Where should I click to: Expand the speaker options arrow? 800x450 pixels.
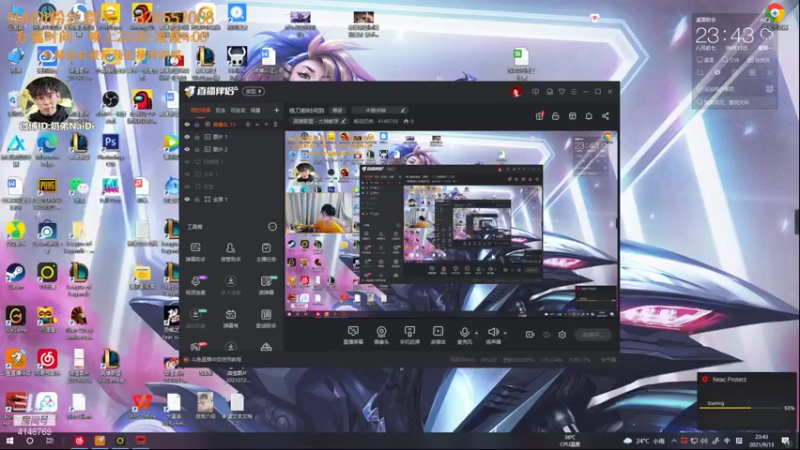[505, 333]
